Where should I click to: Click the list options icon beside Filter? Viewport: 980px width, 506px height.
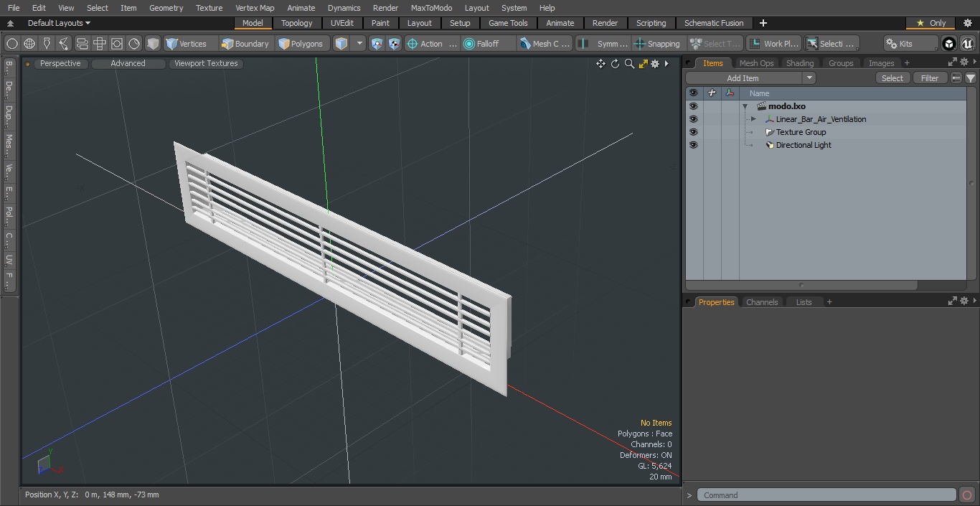(x=956, y=78)
